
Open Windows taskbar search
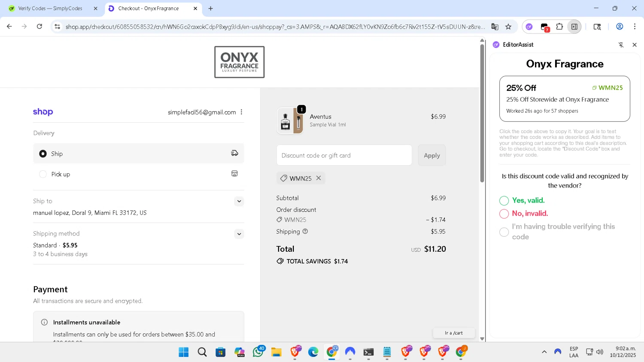[202, 352]
